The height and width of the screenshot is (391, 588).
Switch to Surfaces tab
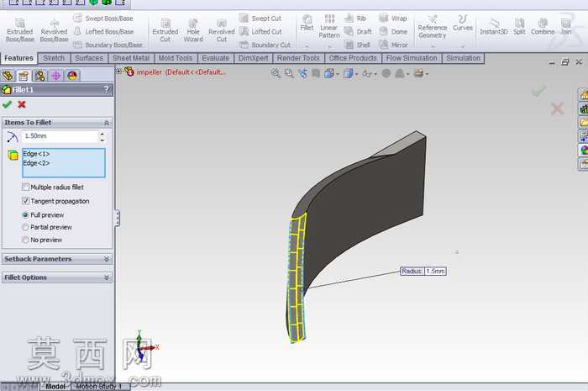(x=89, y=58)
